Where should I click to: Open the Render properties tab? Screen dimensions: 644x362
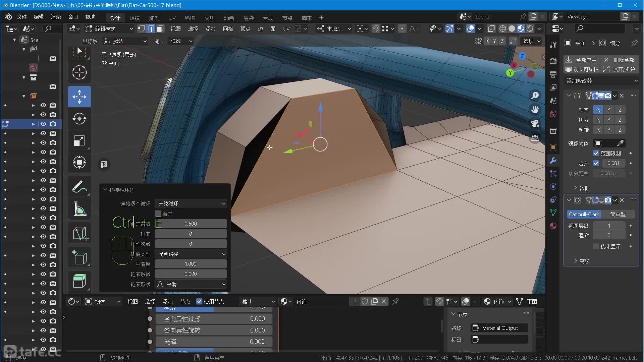tap(553, 61)
